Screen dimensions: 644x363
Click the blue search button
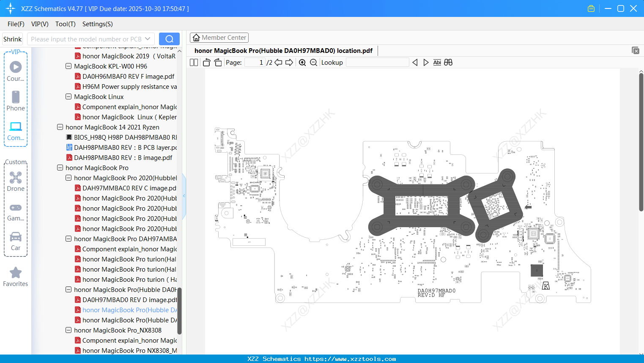169,39
